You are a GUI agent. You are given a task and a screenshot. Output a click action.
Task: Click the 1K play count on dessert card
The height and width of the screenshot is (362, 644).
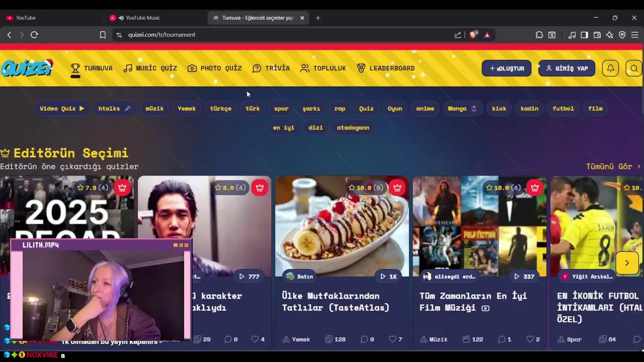click(388, 277)
